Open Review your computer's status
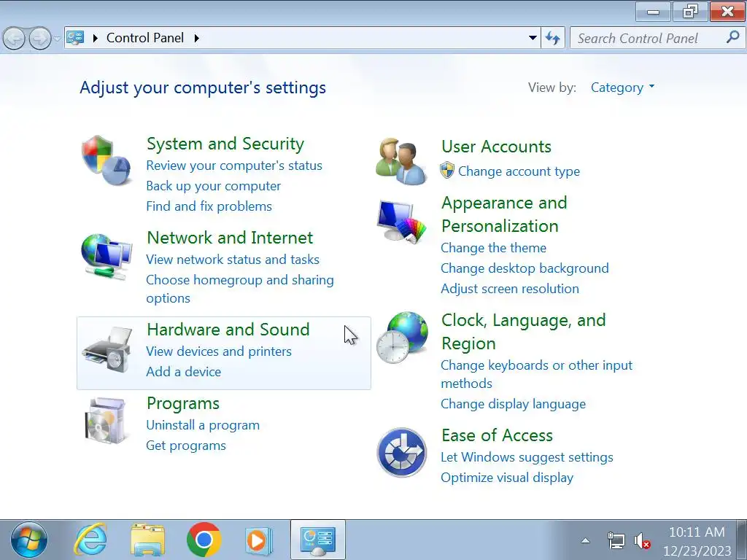 tap(234, 166)
